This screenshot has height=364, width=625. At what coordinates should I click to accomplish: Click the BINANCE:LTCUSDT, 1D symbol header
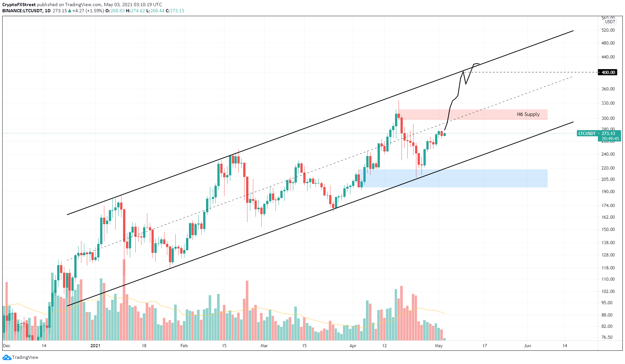coord(26,11)
